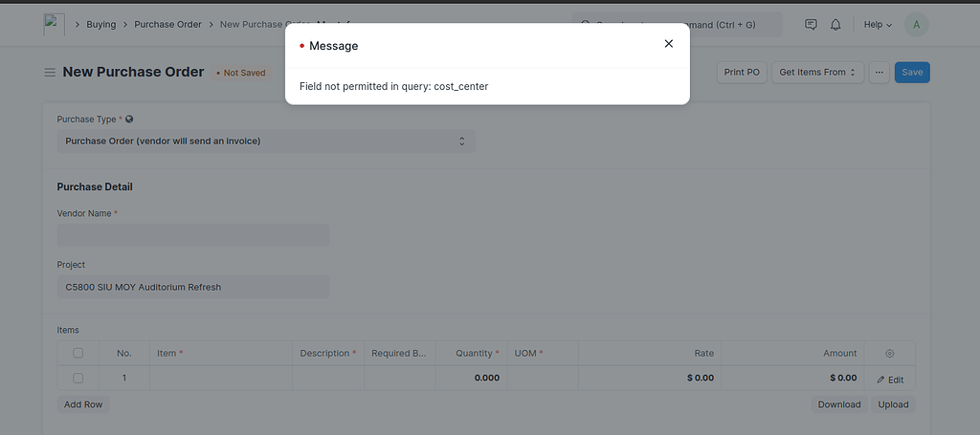Viewport: 980px width, 435px height.
Task: Go to Purchase Order in breadcrumb
Action: coord(168,24)
